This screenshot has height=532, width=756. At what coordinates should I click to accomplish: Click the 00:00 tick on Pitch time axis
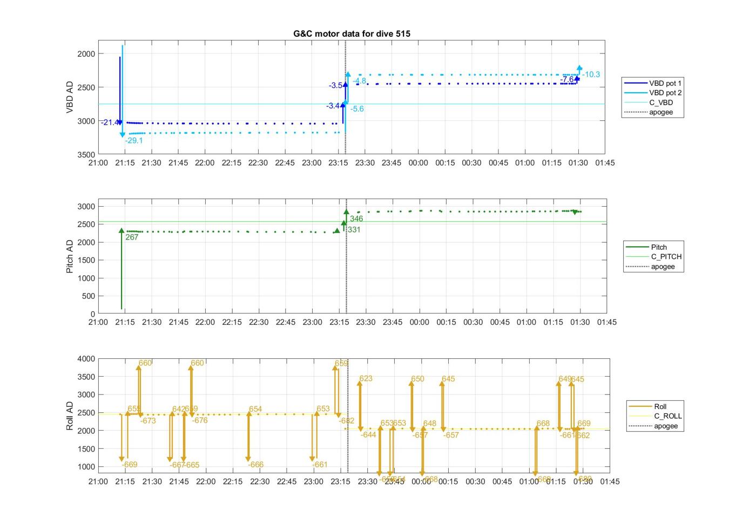coord(419,322)
